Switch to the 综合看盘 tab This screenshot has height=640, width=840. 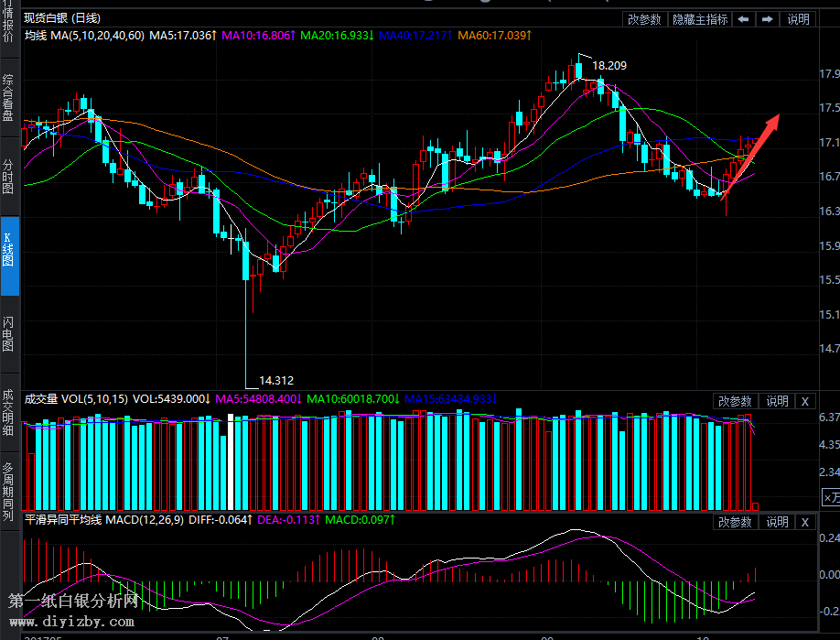[x=9, y=98]
